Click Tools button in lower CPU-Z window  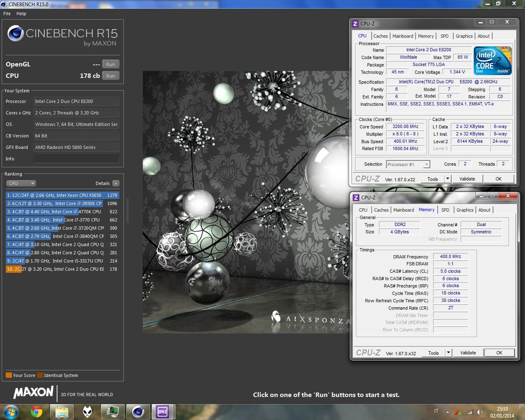(x=434, y=353)
